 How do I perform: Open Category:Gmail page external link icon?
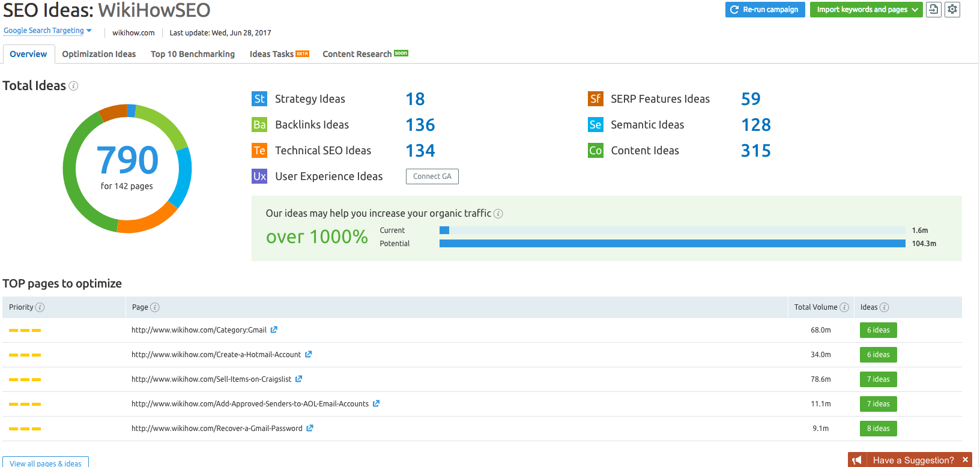tap(274, 330)
